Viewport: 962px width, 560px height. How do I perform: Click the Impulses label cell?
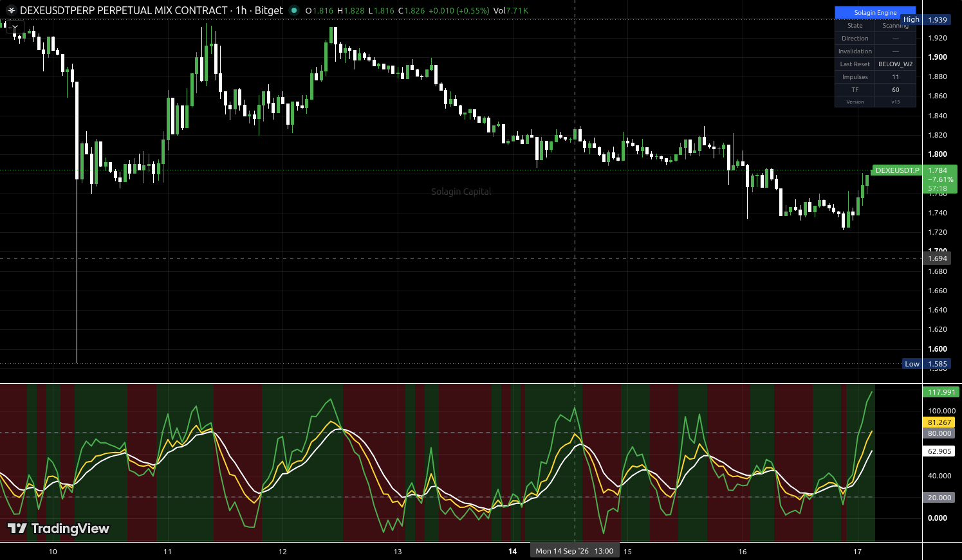[x=855, y=77]
